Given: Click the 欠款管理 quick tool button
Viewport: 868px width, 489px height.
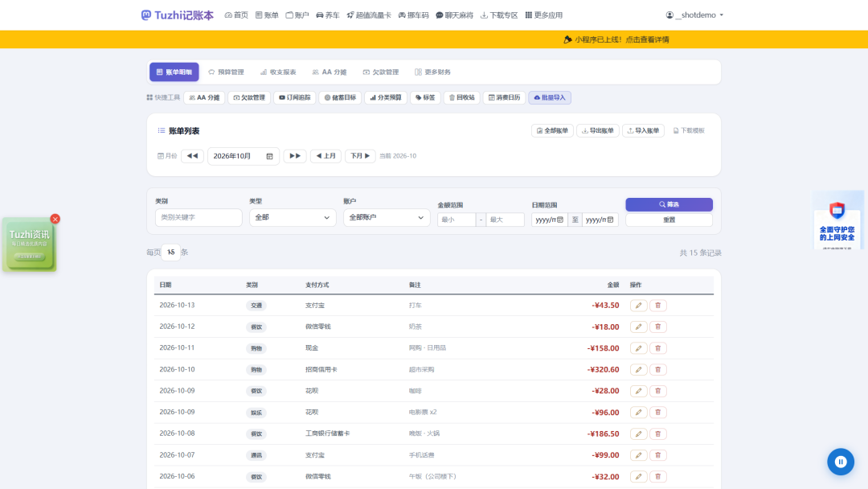Looking at the screenshot, I should click(249, 97).
